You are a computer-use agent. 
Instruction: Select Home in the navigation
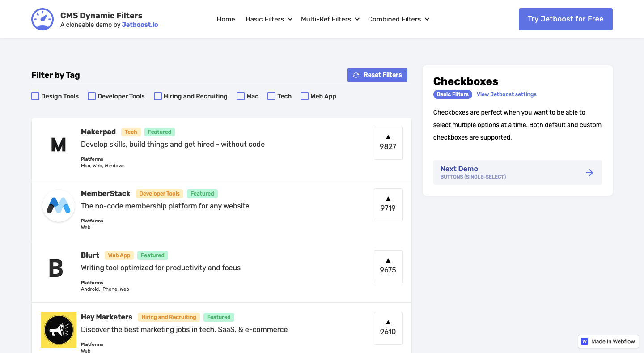pyautogui.click(x=226, y=19)
